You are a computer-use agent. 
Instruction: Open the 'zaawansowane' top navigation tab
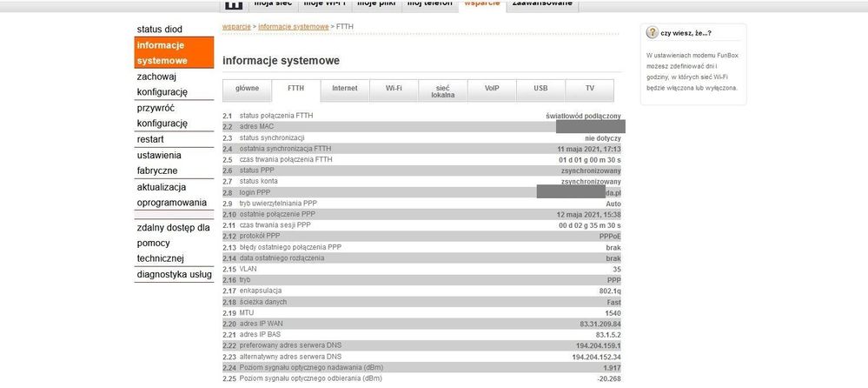[x=542, y=4]
